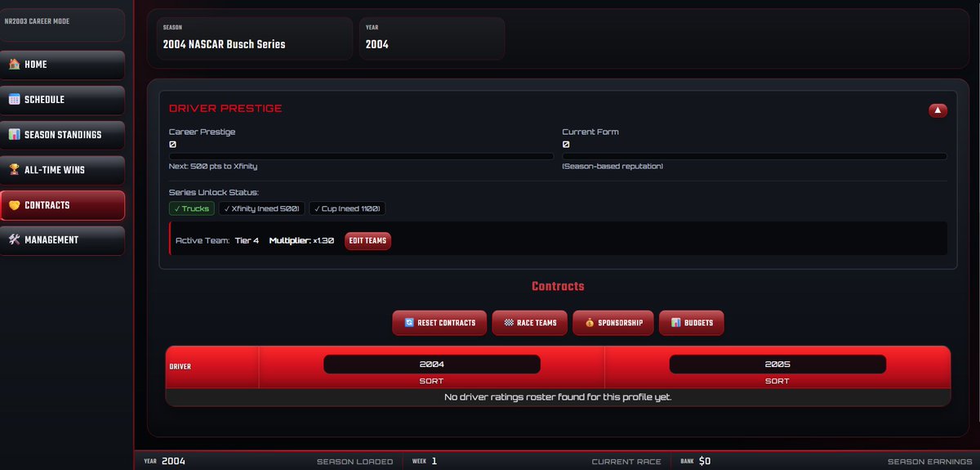The height and width of the screenshot is (470, 980).
Task: Click the Trucks unlock status badge
Action: click(192, 208)
